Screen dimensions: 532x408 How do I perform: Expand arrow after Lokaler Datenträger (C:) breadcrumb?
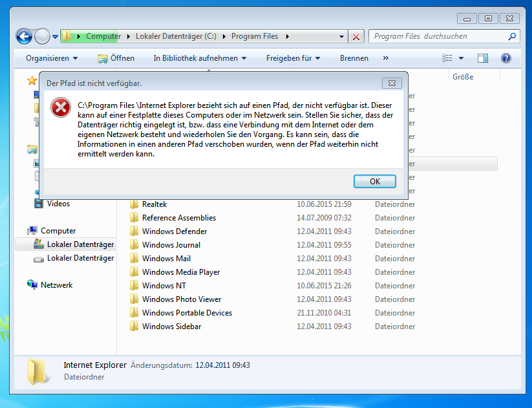[x=224, y=36]
